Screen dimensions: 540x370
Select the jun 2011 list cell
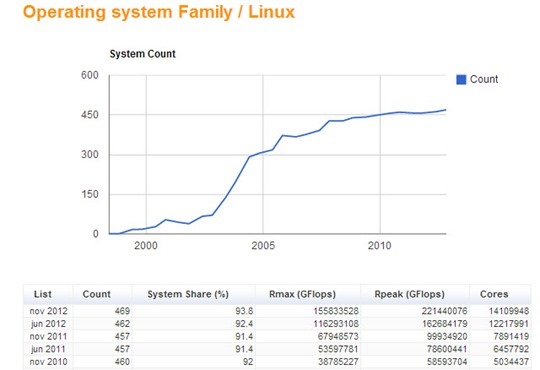tap(48, 349)
